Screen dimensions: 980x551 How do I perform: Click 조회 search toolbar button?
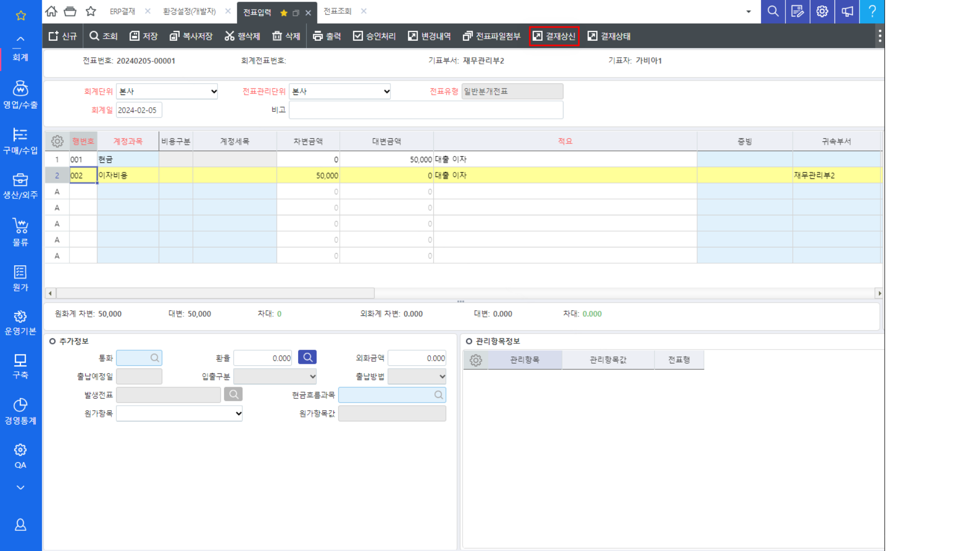[x=104, y=36]
